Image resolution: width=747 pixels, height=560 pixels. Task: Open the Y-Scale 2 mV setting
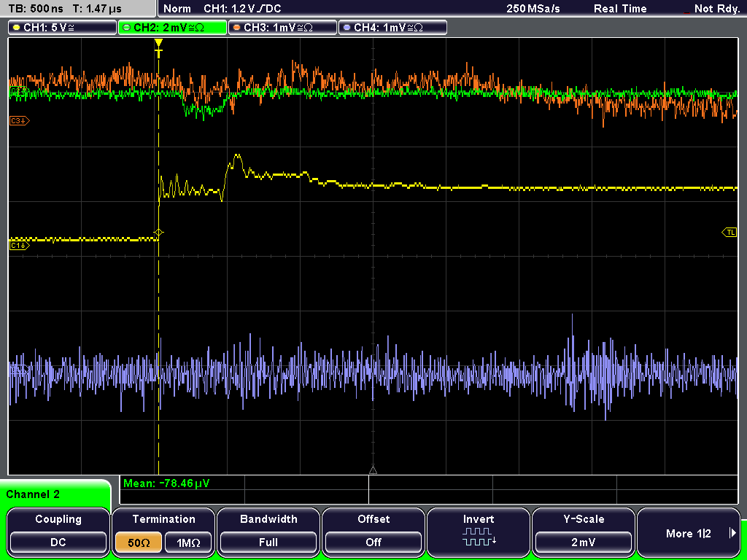583,532
